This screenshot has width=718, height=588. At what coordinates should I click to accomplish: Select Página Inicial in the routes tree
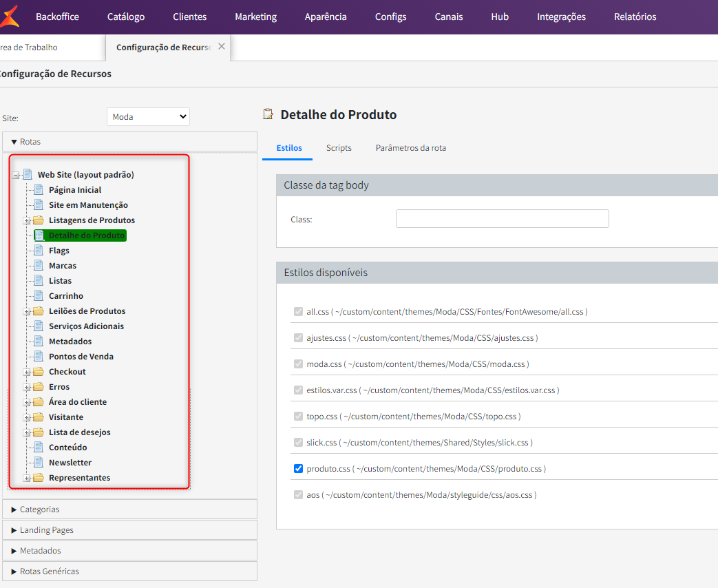[x=75, y=189]
